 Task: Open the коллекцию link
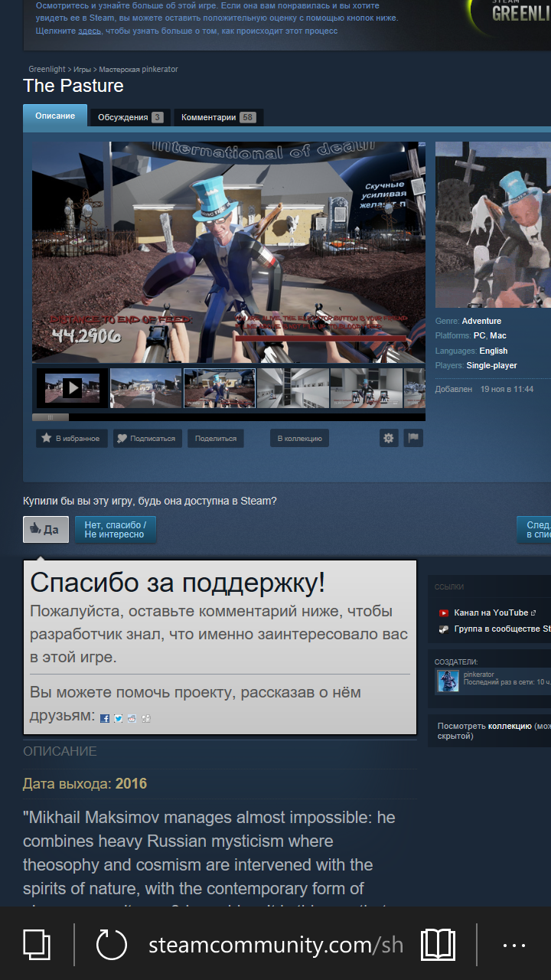click(510, 726)
